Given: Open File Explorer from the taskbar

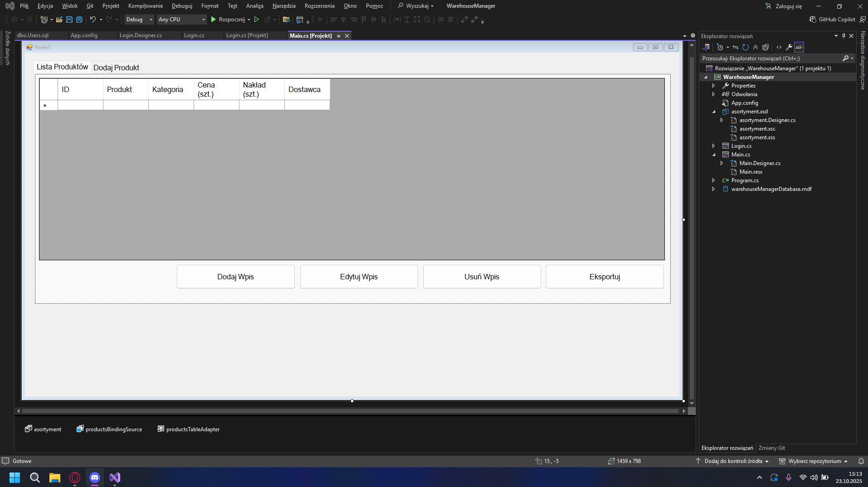Looking at the screenshot, I should pos(55,477).
